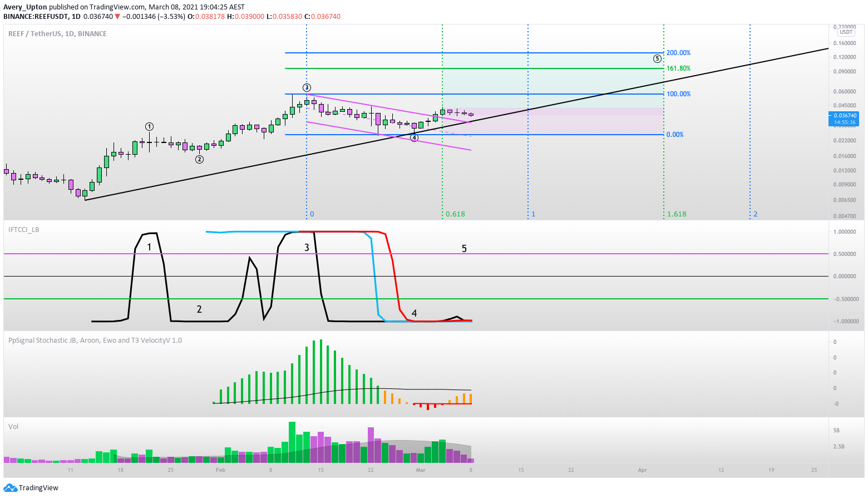Viewport: 868px width, 498px height.
Task: Click the 0.060000 price axis value
Action: coord(845,92)
